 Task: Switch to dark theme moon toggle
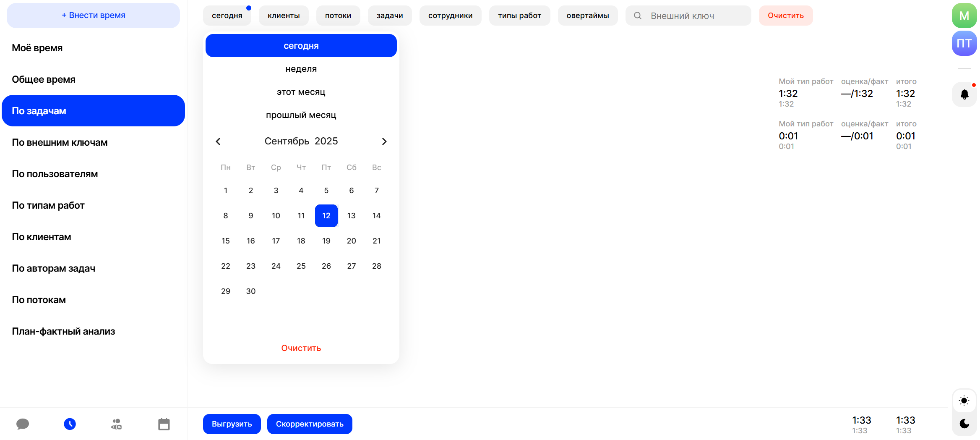tap(964, 424)
